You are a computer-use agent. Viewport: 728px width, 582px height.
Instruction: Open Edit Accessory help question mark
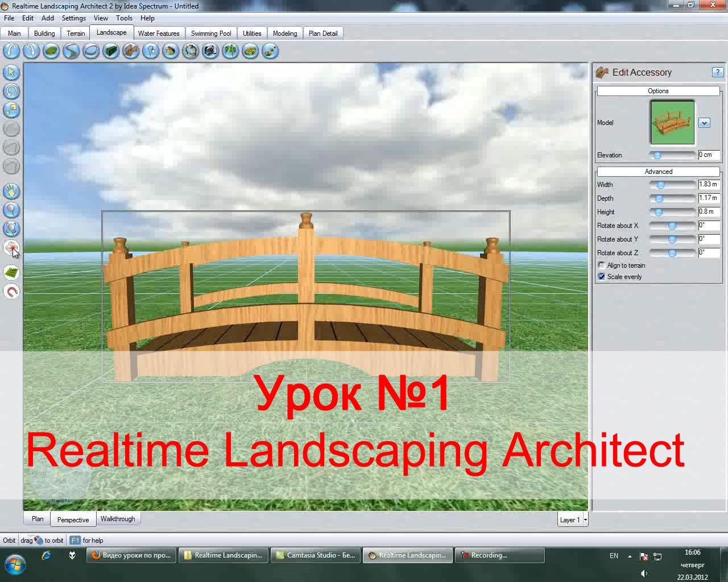click(717, 72)
